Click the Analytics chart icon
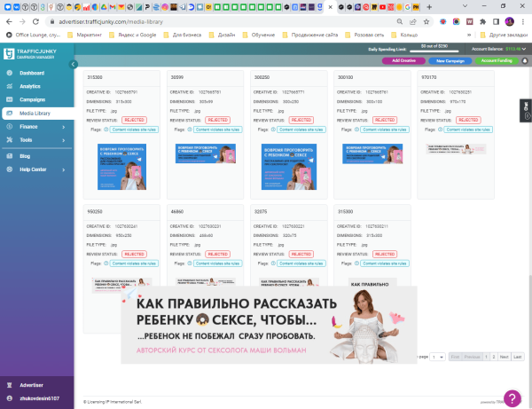Image resolution: width=532 pixels, height=409 pixels. 10,86
